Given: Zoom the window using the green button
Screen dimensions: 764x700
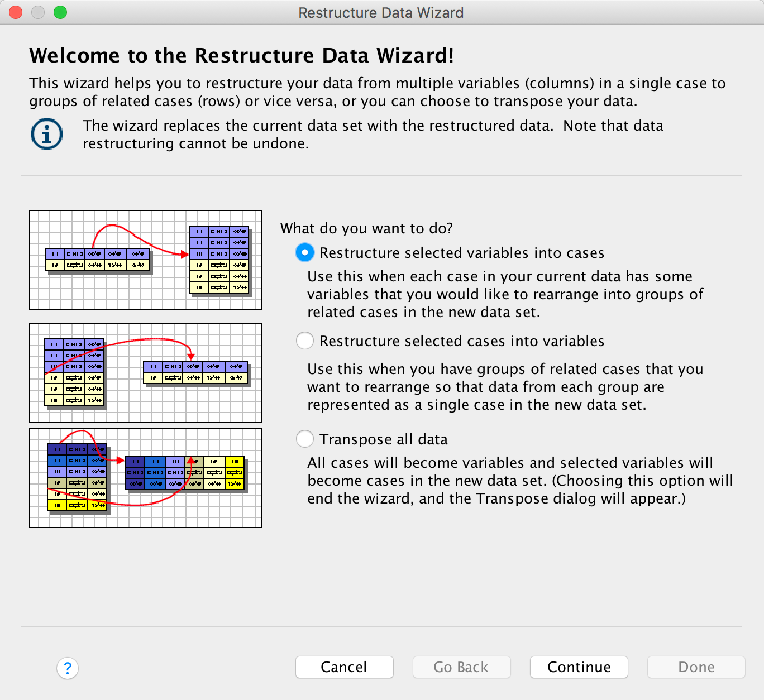Looking at the screenshot, I should tap(60, 12).
